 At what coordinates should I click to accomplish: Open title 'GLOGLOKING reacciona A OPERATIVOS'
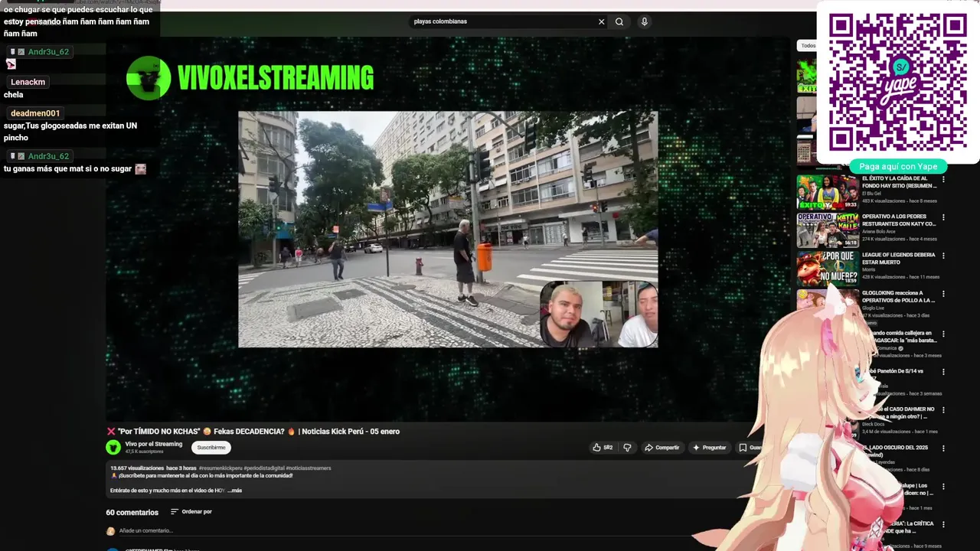[x=898, y=296]
